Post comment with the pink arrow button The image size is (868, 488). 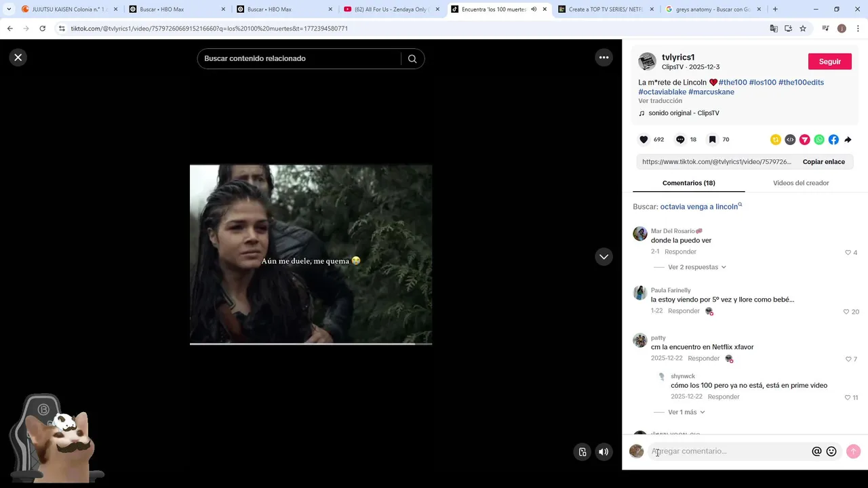coord(853,451)
